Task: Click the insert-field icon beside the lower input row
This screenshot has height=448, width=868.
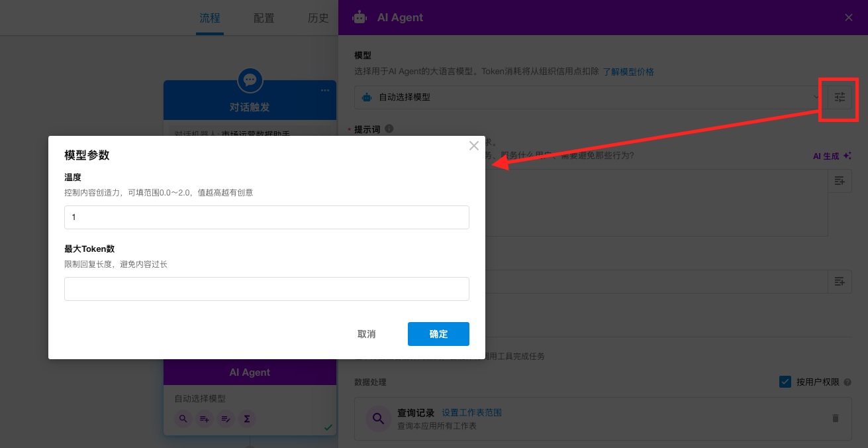Action: [x=840, y=282]
